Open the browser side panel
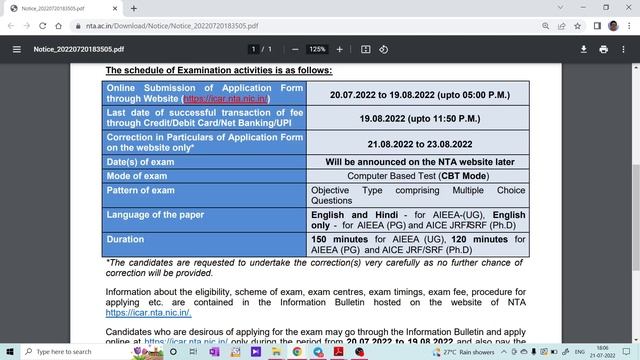The height and width of the screenshot is (360, 640). coord(597,26)
